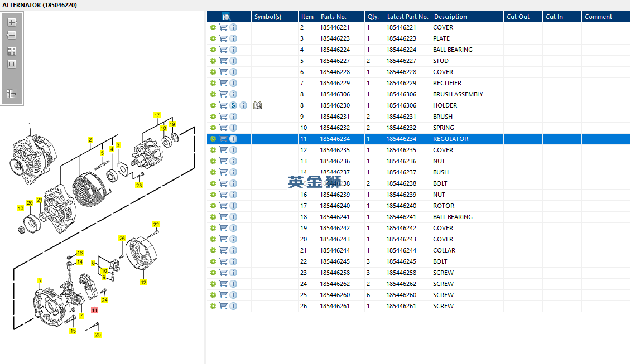Screen dimensions: 630x364
Task: Select parts number 185446260
Action: [335, 295]
